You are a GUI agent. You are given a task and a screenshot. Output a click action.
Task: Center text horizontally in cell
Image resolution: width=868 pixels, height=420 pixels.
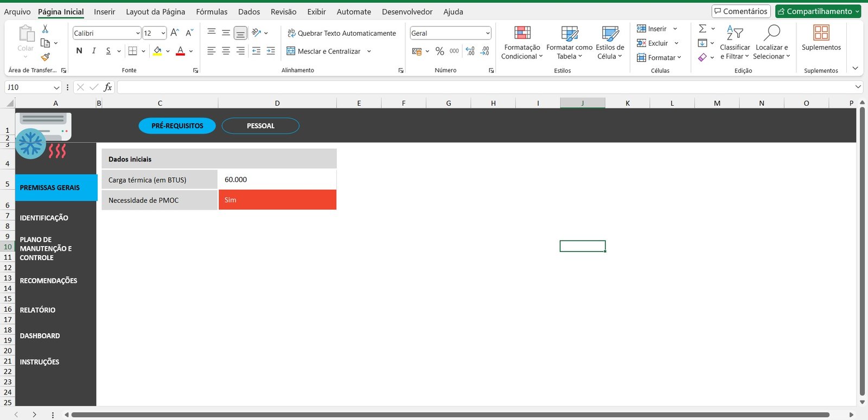pos(226,51)
